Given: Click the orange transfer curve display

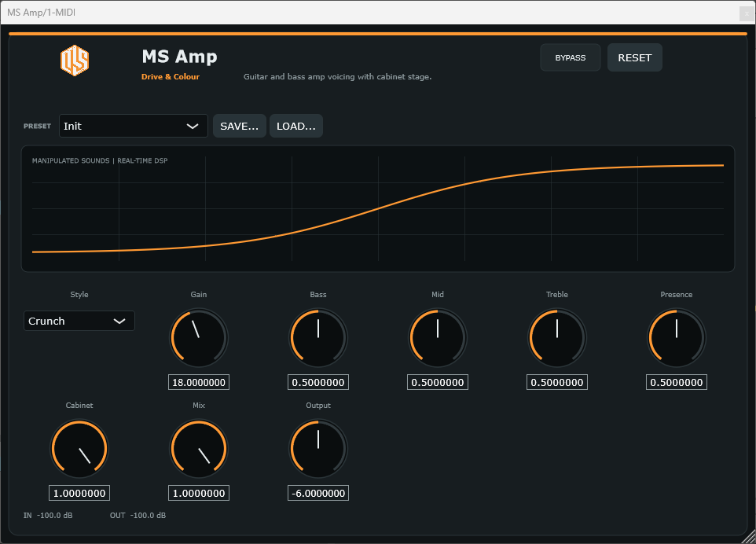Looking at the screenshot, I should point(378,209).
